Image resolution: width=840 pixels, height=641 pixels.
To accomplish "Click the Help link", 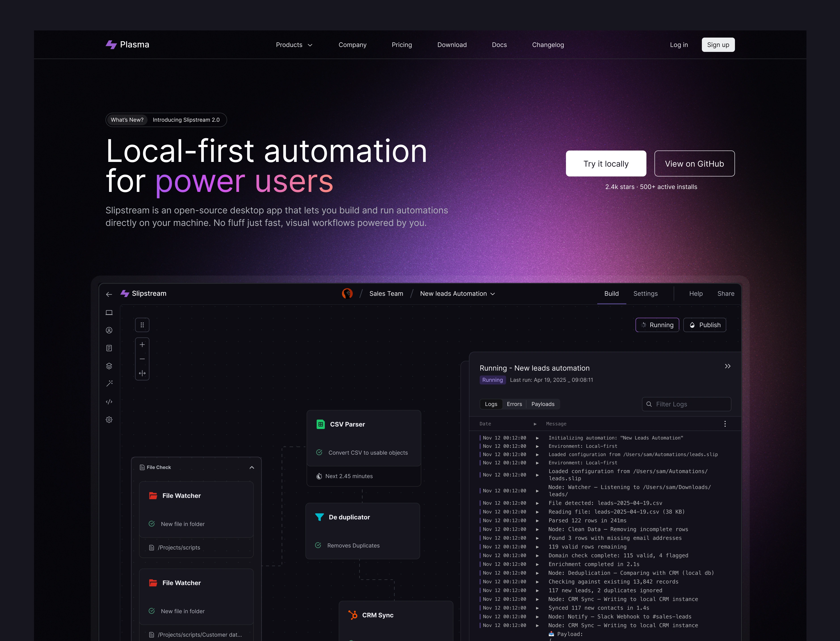I will click(696, 293).
